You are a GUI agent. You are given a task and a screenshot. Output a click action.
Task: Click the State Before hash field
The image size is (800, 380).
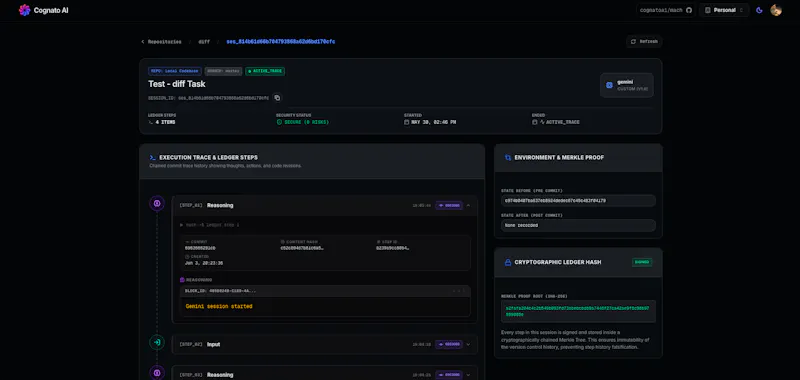578,201
